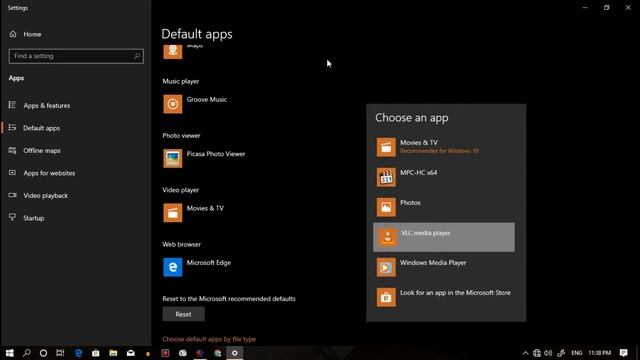Click the Offline maps sidebar icon
640x360 pixels.
[12, 151]
